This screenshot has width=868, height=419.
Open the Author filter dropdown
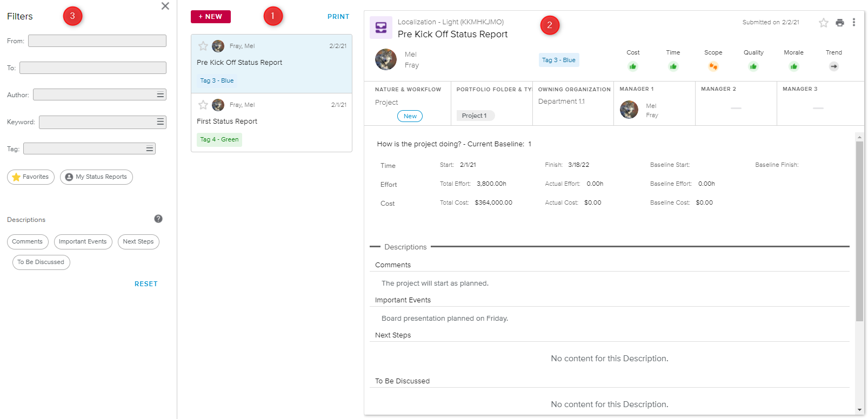161,95
